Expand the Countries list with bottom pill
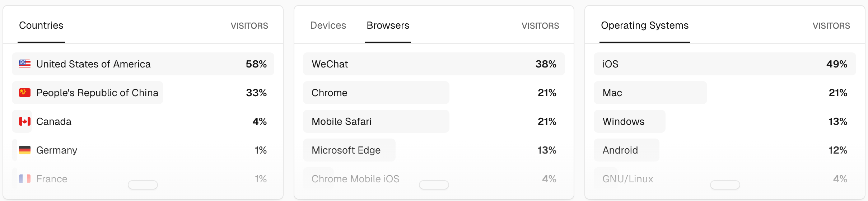This screenshot has width=868, height=201. tap(143, 185)
